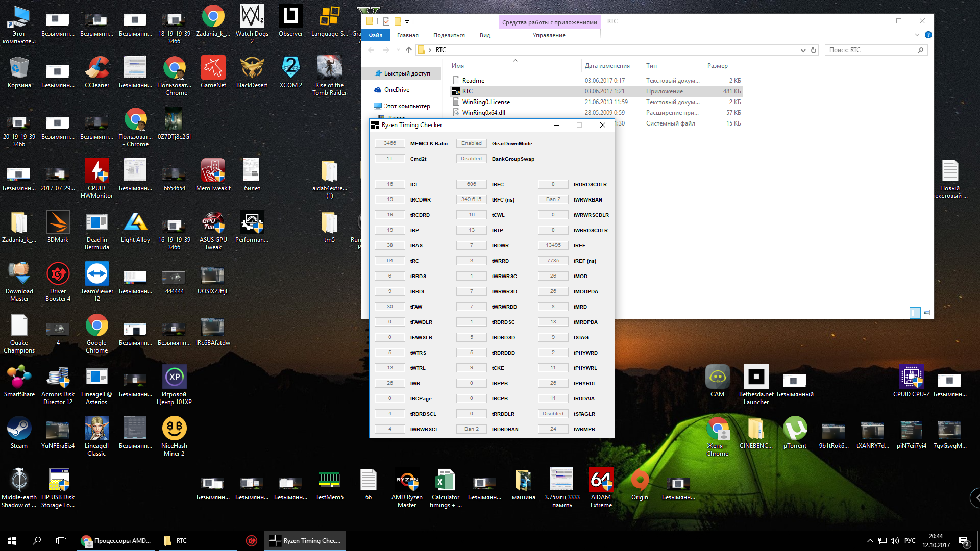This screenshot has width=980, height=551.
Task: Click the Explorer refresh button
Action: point(814,50)
